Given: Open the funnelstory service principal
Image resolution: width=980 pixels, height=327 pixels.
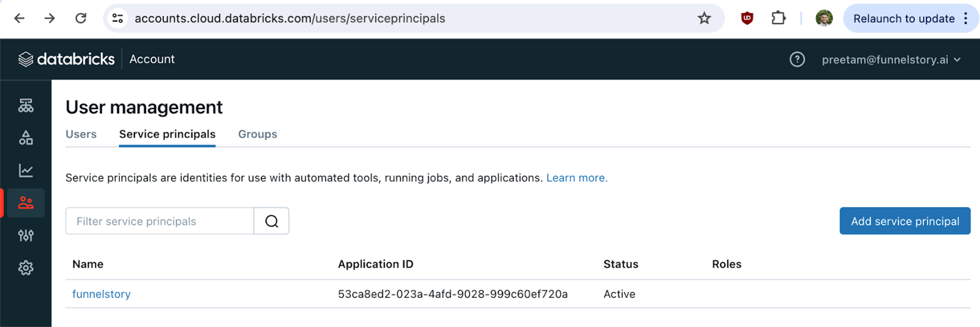Looking at the screenshot, I should pyautogui.click(x=101, y=294).
